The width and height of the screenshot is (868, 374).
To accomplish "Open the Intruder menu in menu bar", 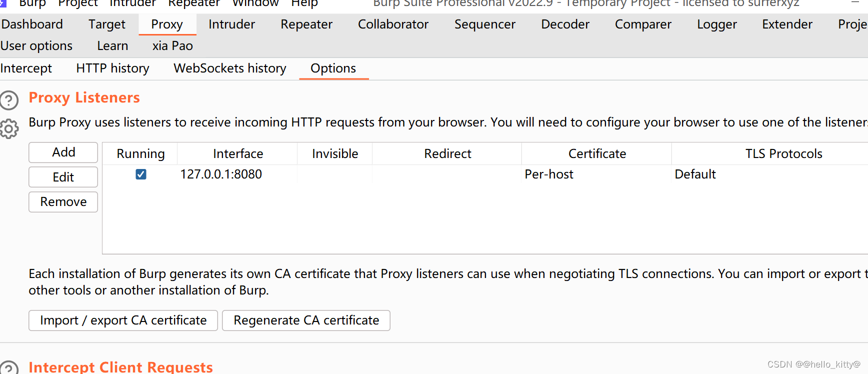I will 132,3.
